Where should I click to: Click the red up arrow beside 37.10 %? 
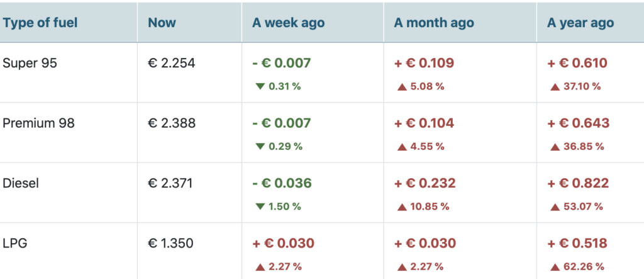(555, 86)
